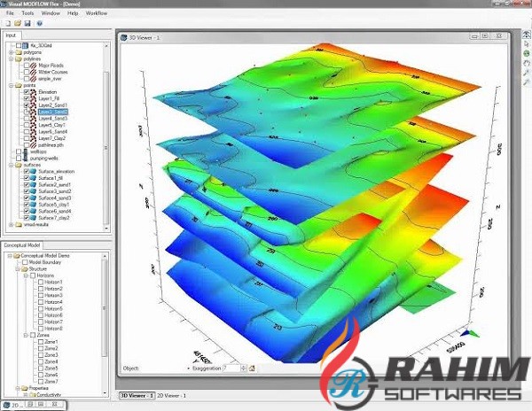532x411 pixels.
Task: Select the Input panel tab
Action: tap(12, 35)
